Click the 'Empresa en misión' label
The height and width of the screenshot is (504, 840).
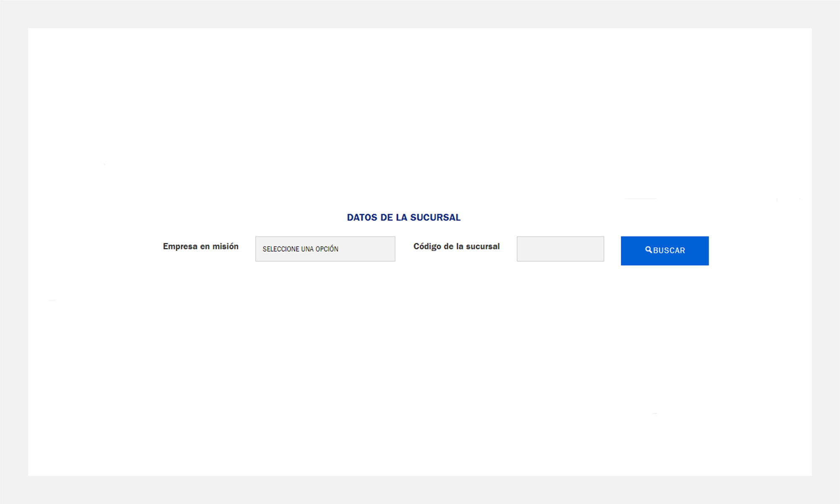201,246
